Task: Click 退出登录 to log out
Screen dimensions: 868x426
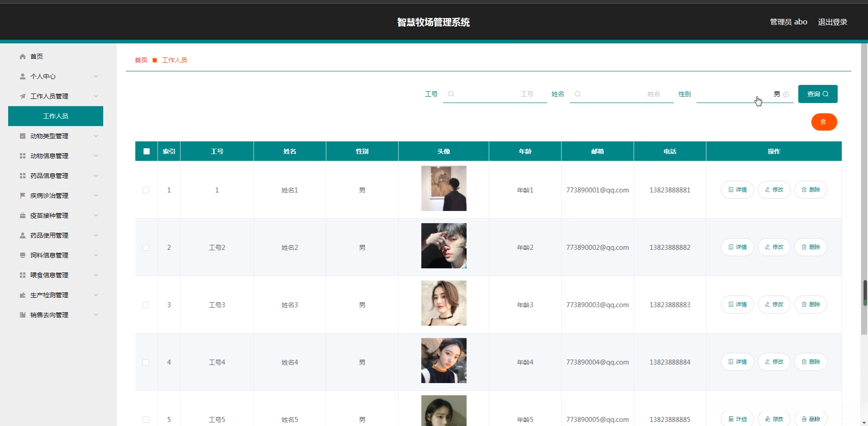Action: [x=832, y=22]
